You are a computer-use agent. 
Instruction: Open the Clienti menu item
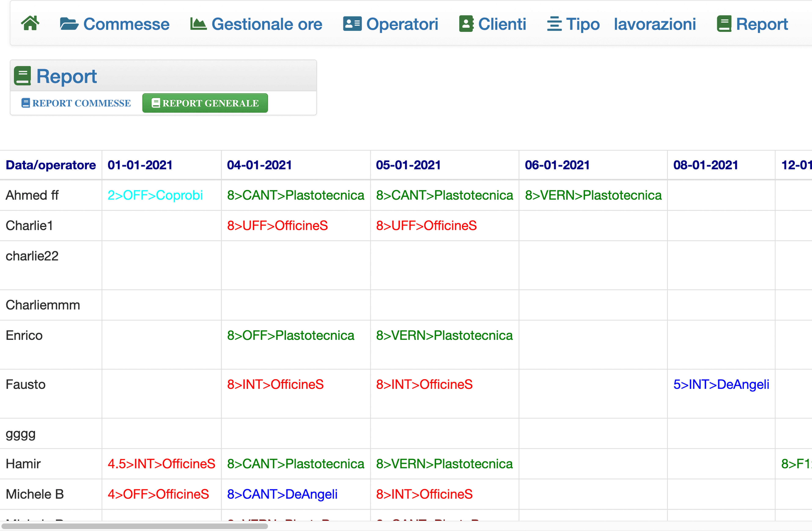click(x=493, y=24)
